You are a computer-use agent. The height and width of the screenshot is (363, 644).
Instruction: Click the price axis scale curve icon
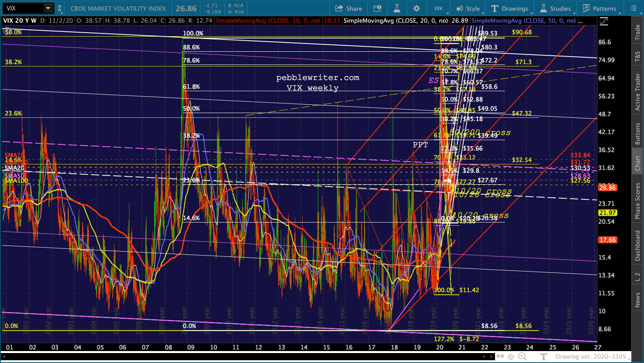point(604,21)
